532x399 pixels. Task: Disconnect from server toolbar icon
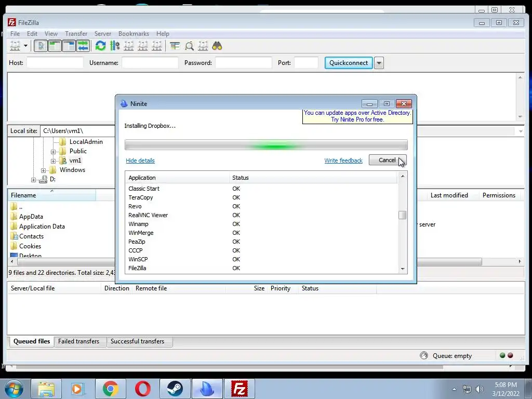143,46
